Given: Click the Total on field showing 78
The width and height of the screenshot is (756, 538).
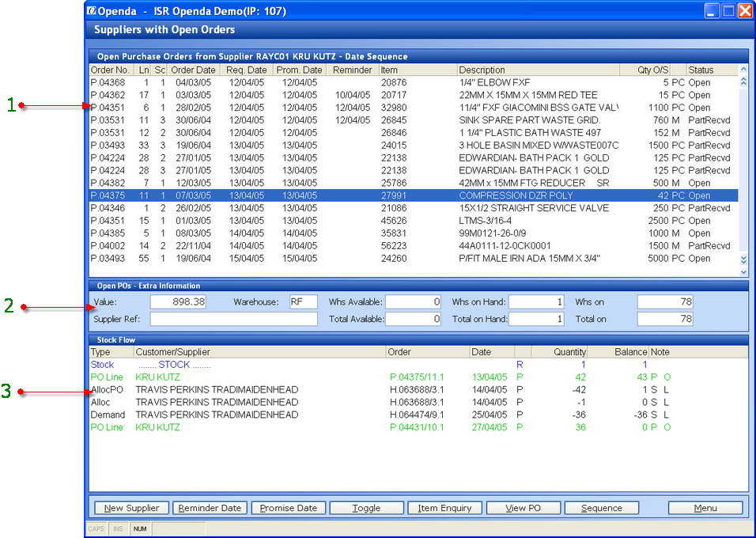Looking at the screenshot, I should coord(665,319).
